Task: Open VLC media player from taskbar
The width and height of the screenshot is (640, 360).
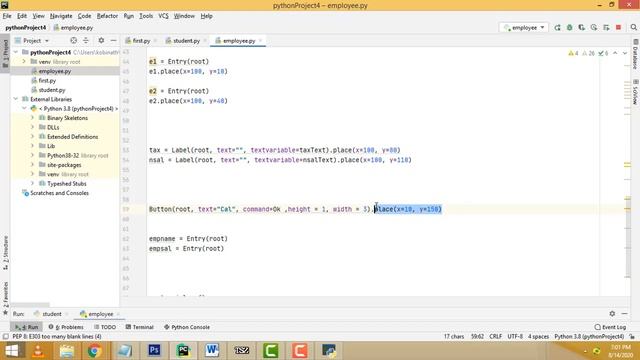Action: pos(38,350)
